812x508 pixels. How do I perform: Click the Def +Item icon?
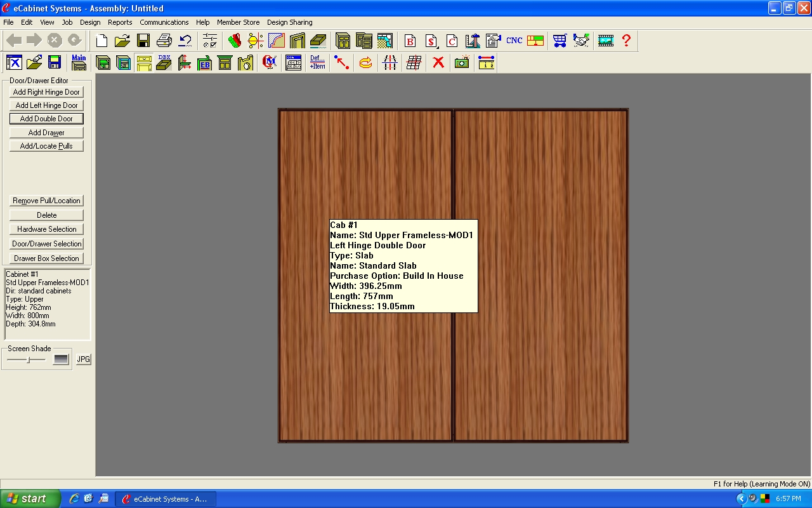(x=317, y=62)
